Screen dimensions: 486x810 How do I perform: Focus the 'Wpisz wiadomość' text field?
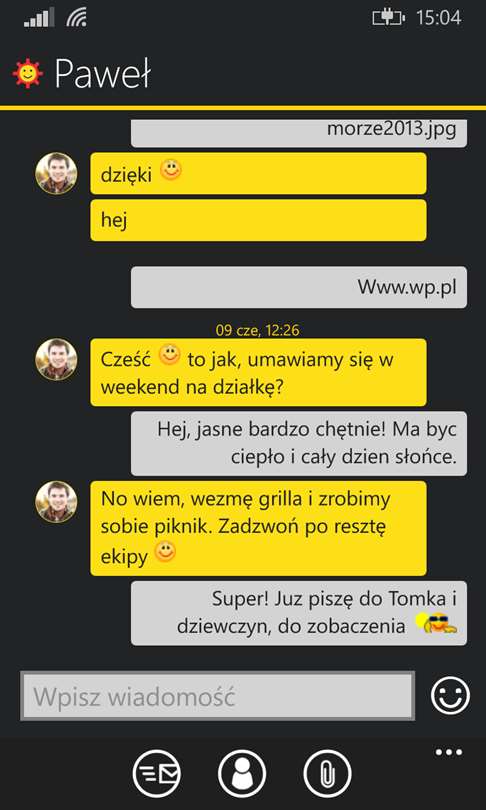217,696
